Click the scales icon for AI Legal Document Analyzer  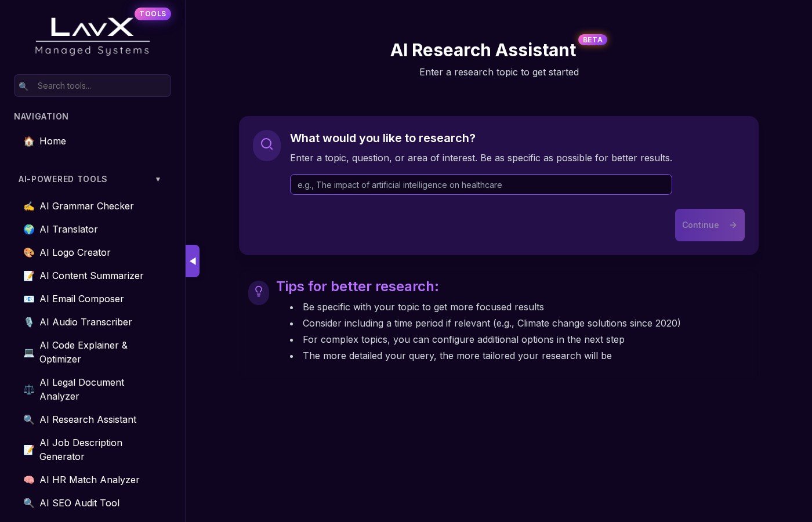[x=28, y=389]
